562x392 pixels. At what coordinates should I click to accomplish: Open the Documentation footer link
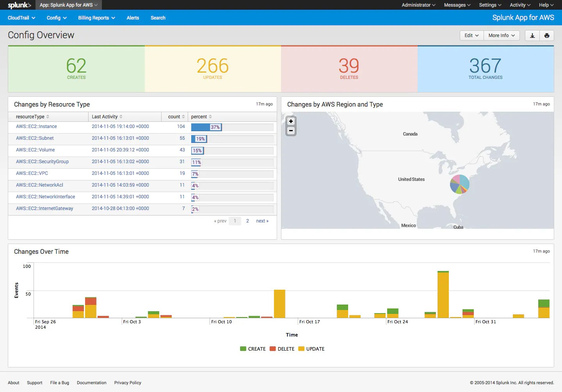click(92, 383)
